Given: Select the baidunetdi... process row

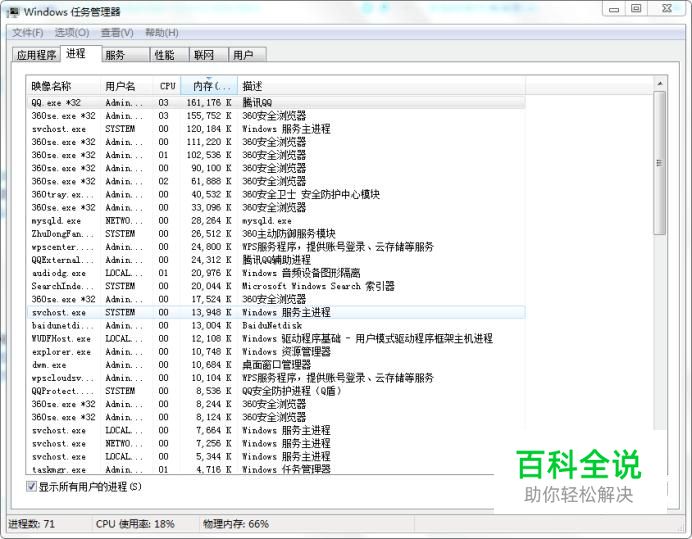Looking at the screenshot, I should pyautogui.click(x=276, y=325).
